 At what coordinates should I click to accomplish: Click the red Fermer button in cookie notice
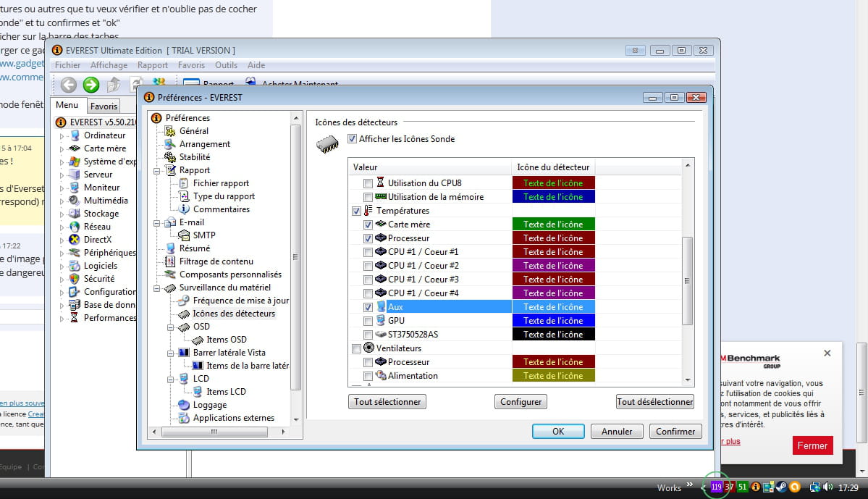(x=812, y=446)
